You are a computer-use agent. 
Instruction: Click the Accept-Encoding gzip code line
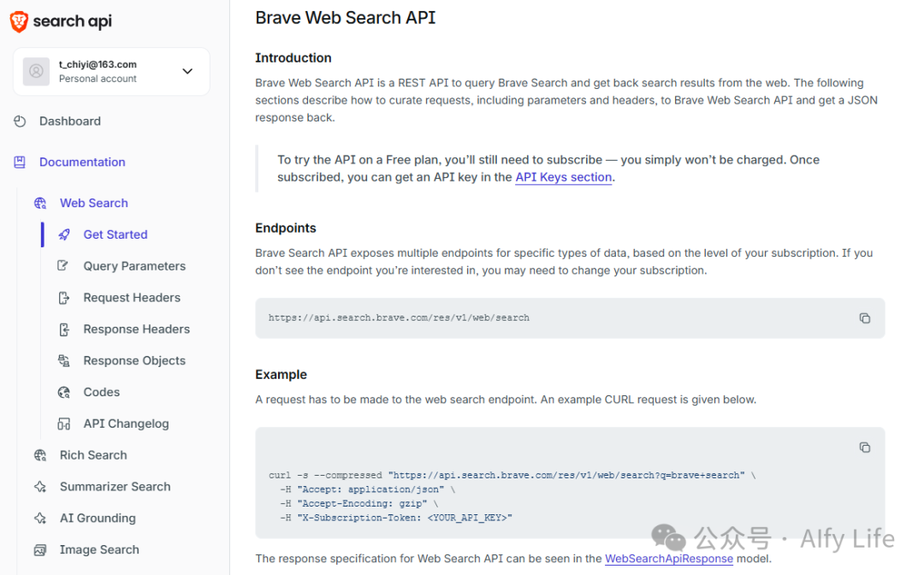click(358, 504)
